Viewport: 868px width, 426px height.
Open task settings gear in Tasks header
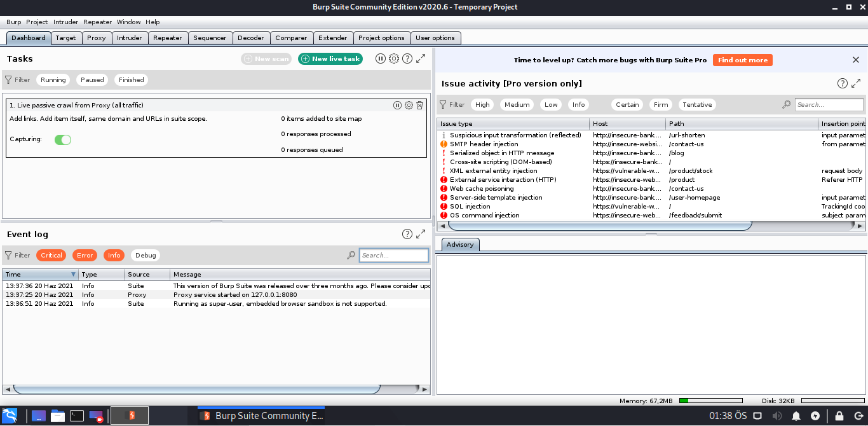point(394,58)
